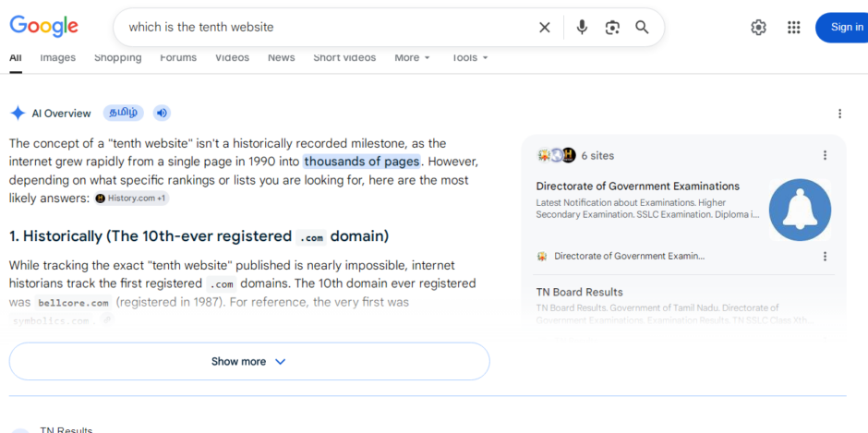
Task: Click the heading about 10th-ever registered domain
Action: [x=199, y=236]
